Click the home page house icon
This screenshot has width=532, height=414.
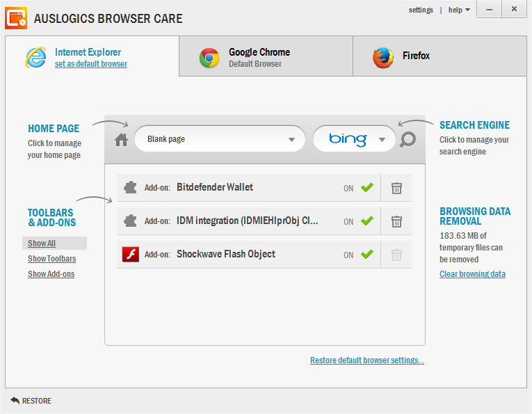pyautogui.click(x=121, y=139)
